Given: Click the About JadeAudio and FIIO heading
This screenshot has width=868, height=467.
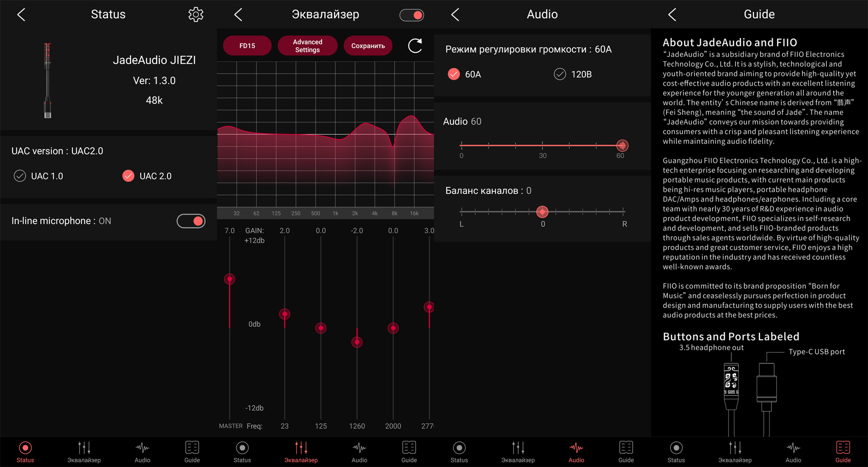Looking at the screenshot, I should (x=730, y=43).
